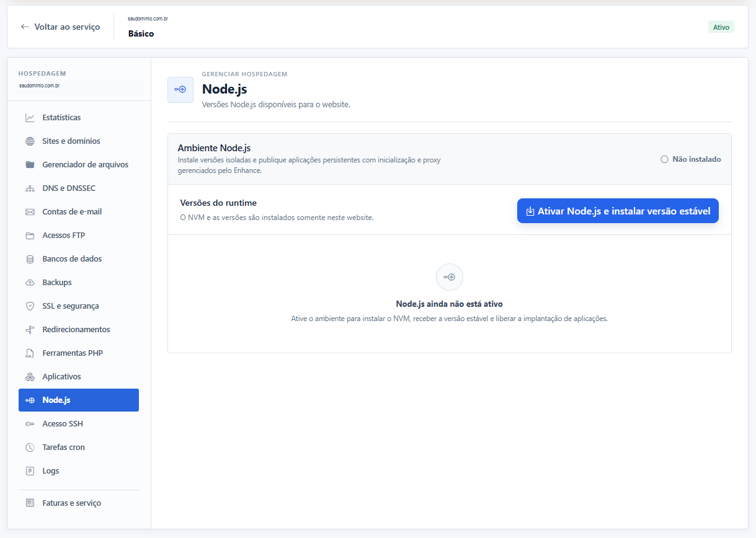Click the GERENCIAR HOSPEDAGEM breadcrumb label
This screenshot has height=538, width=756.
coord(244,74)
